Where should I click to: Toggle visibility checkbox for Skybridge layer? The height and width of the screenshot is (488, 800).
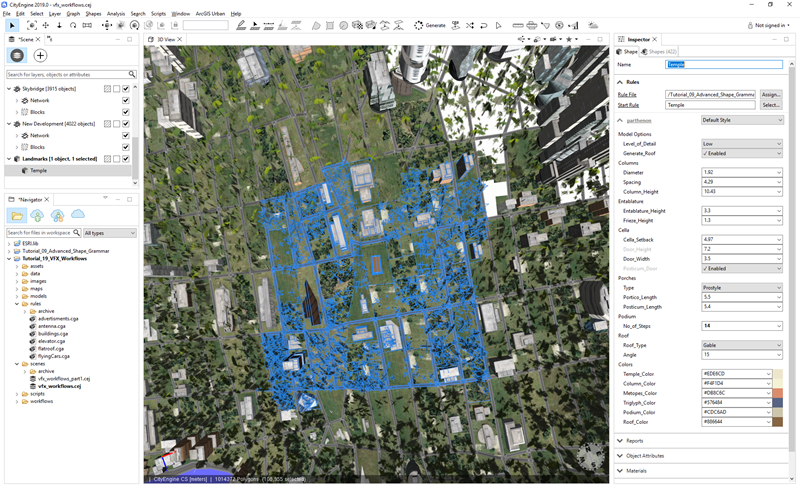[x=126, y=89]
